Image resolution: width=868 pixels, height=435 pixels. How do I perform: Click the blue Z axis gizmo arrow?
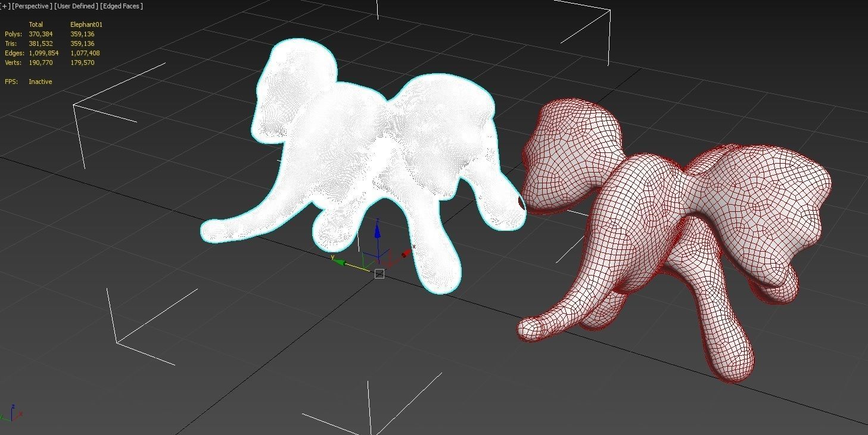378,230
